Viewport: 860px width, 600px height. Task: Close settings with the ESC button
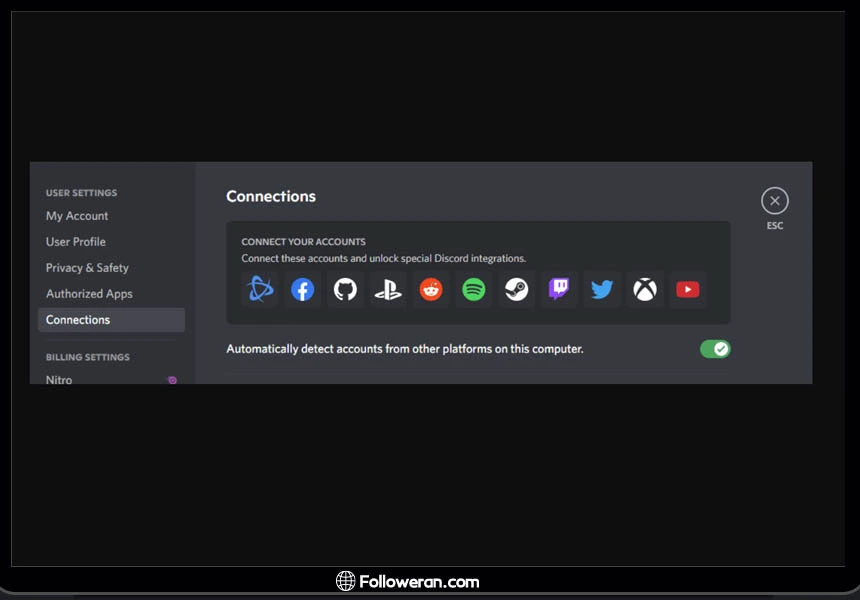775,201
